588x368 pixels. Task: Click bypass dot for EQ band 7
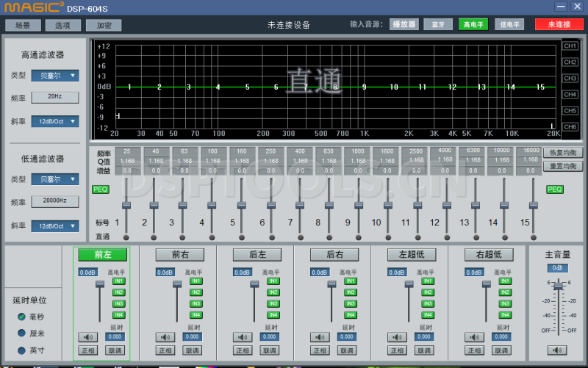[301, 237]
